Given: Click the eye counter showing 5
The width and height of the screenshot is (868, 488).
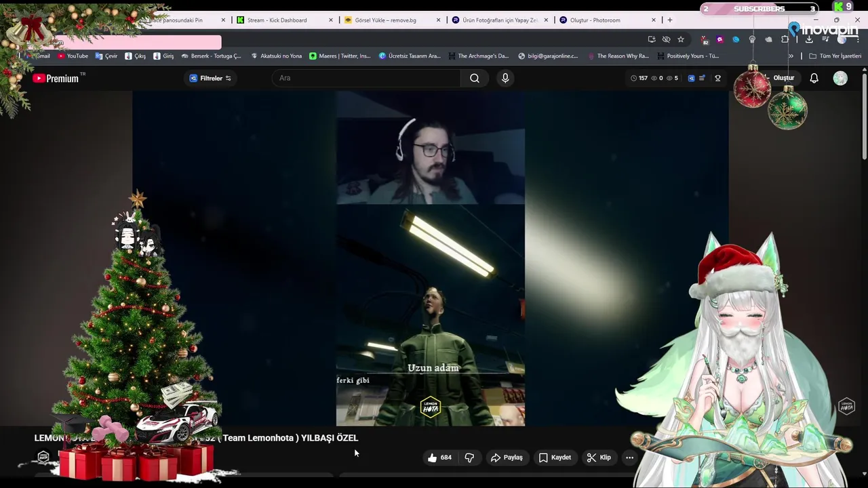Looking at the screenshot, I should click(672, 78).
